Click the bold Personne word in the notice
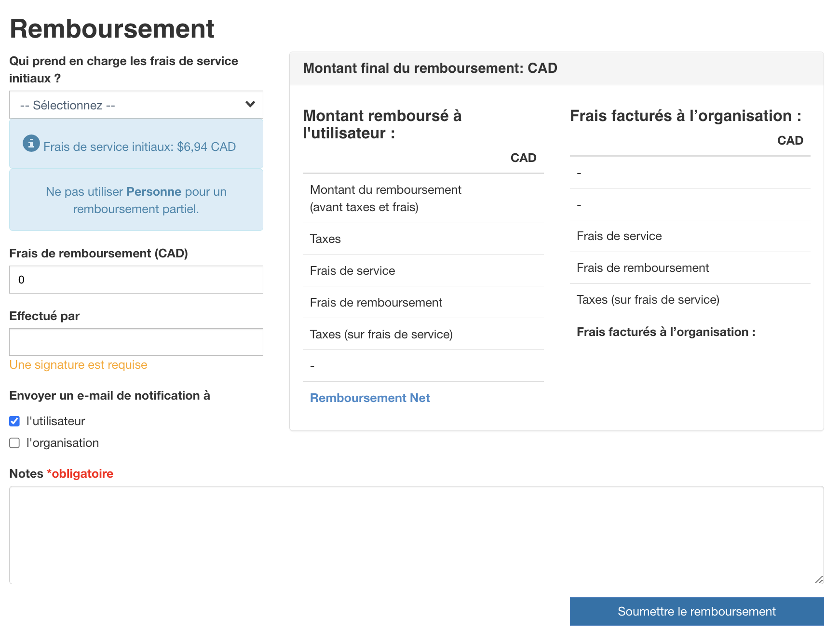 click(x=153, y=192)
